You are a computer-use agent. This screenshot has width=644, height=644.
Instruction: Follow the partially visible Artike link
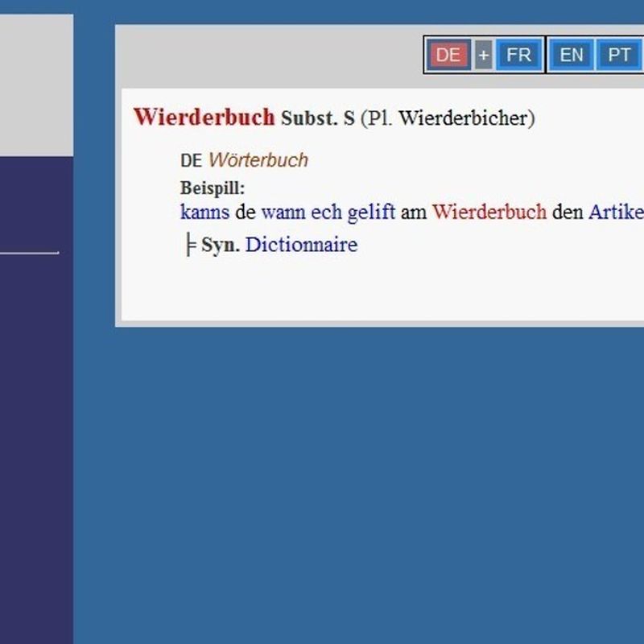pyautogui.click(x=616, y=212)
